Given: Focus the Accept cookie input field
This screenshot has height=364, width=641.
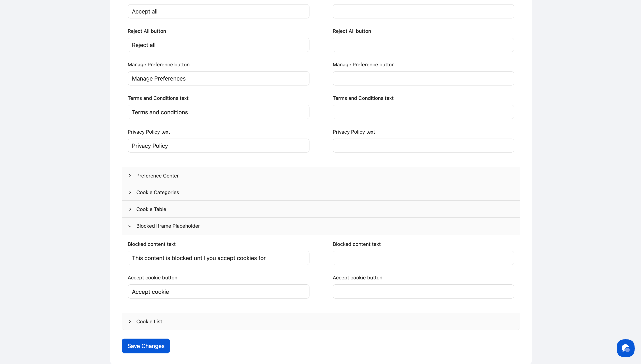Looking at the screenshot, I should [x=218, y=292].
